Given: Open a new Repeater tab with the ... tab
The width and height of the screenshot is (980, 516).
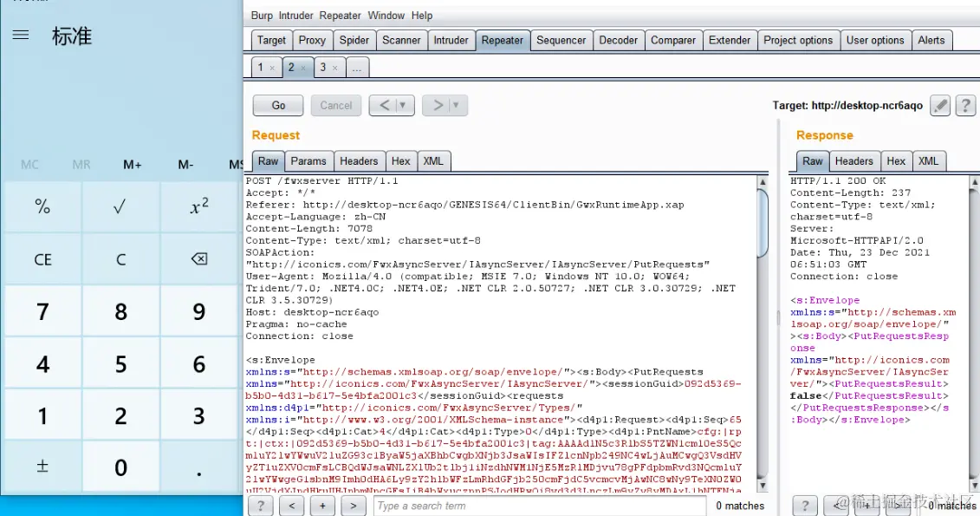Looking at the screenshot, I should click(x=357, y=68).
